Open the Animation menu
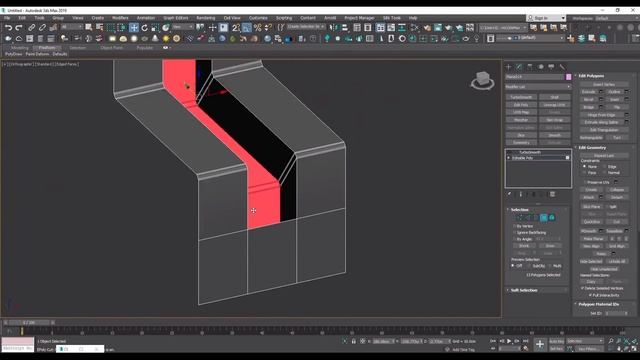Viewport: 640px width, 360px height. coord(146,18)
